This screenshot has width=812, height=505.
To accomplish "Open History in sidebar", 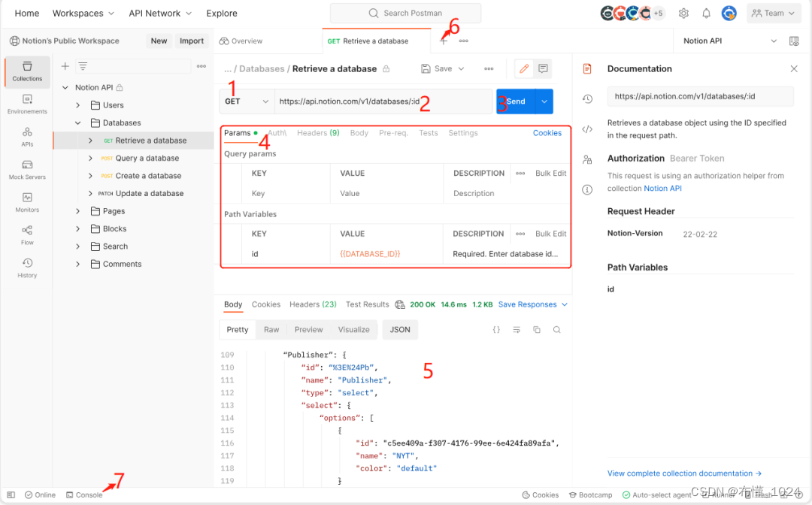I will coord(28,268).
